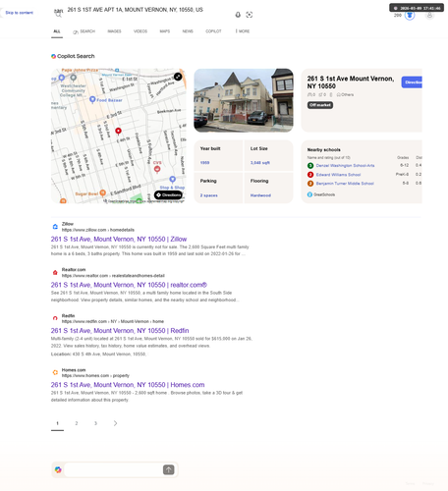The image size is (448, 491).
Task: Go to results page 2
Action: coord(77,423)
